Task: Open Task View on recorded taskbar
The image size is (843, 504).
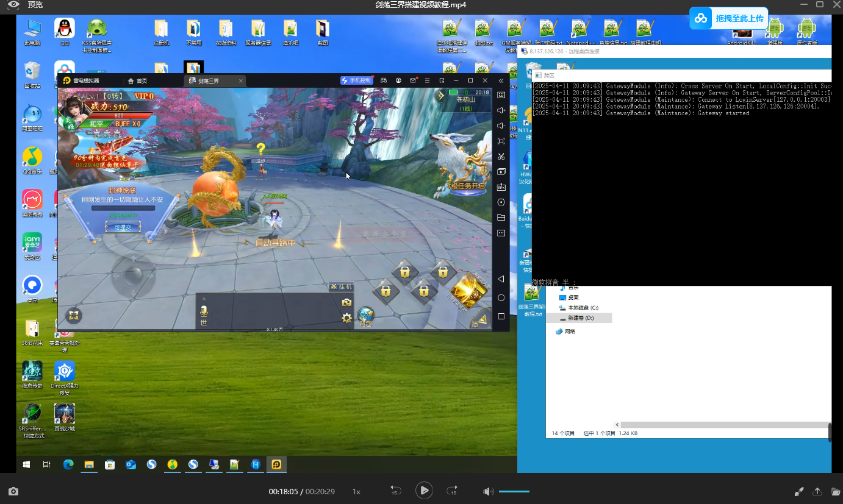Action: (x=46, y=464)
